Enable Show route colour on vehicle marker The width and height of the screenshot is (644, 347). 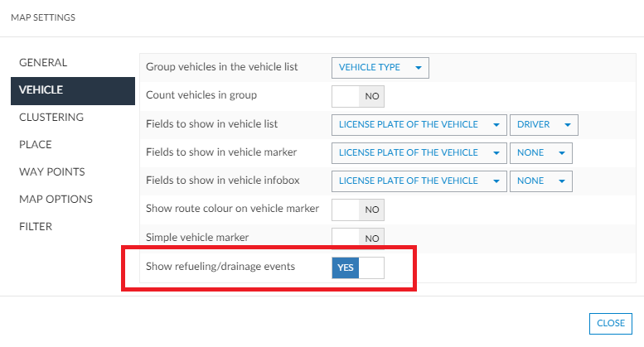[357, 210]
